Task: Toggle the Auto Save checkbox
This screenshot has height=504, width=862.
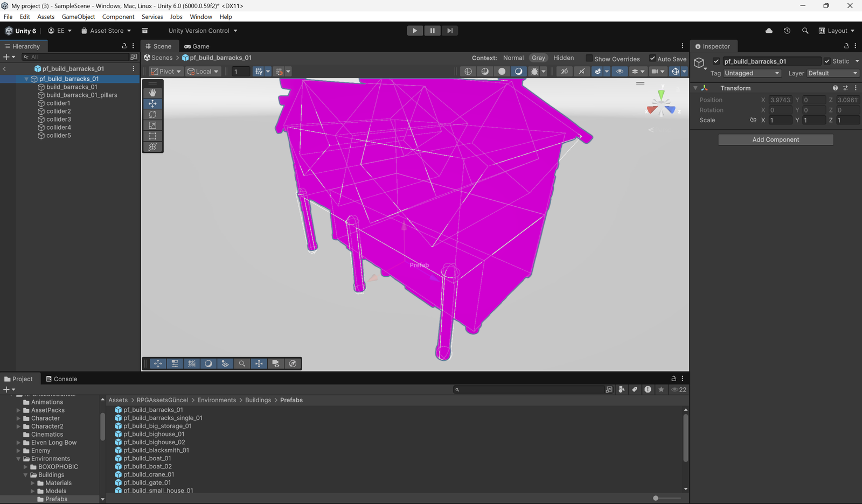Action: [x=652, y=59]
